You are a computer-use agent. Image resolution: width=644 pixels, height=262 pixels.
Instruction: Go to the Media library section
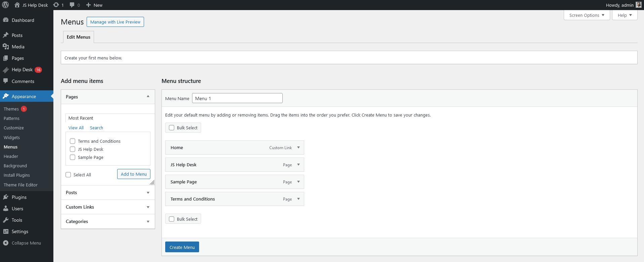[18, 47]
